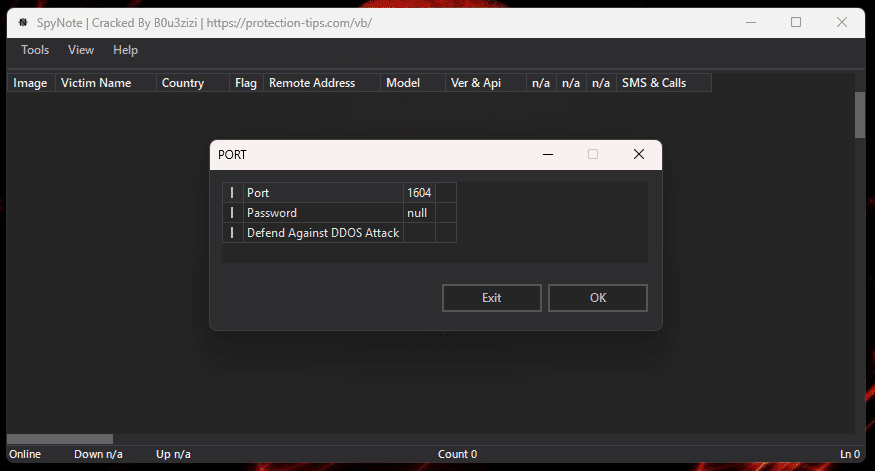Viewport: 875px width, 471px height.
Task: Click the Down n/a status entry
Action: pos(98,454)
